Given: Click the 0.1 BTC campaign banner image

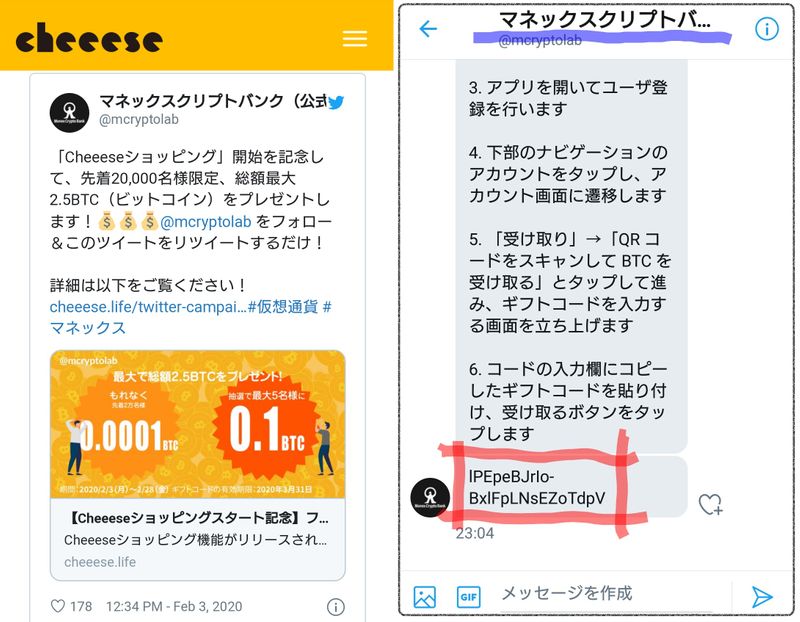Looking at the screenshot, I should pos(198,424).
